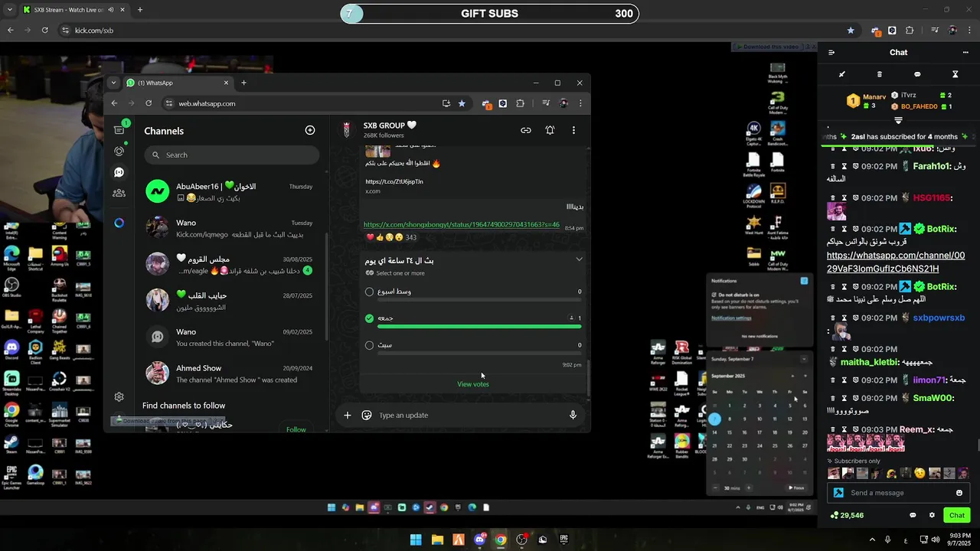Screen dimensions: 980x551
Task: Copy SXB GROUP channel link icon
Action: [x=526, y=130]
